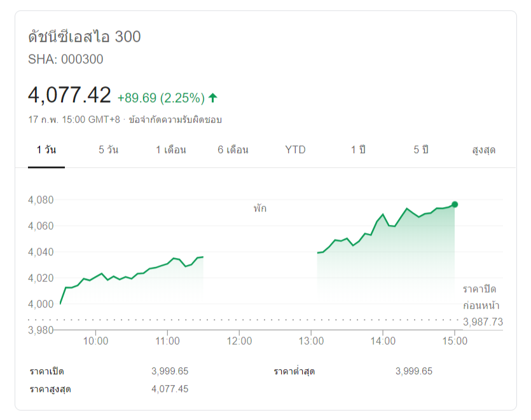View the 5 ปี tab
The width and height of the screenshot is (531, 420).
(x=420, y=150)
